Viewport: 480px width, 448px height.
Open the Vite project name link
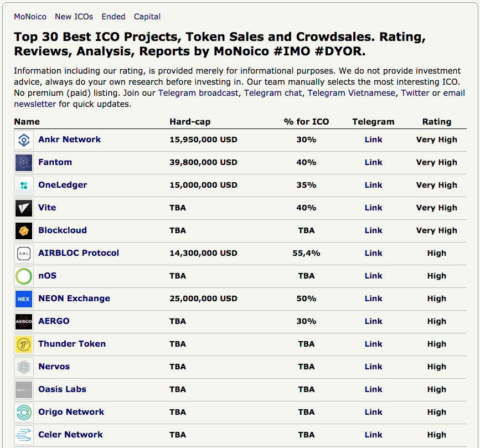pyautogui.click(x=47, y=207)
